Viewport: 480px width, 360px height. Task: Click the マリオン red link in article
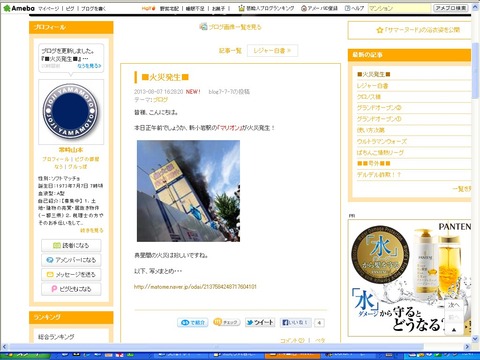[x=229, y=128]
